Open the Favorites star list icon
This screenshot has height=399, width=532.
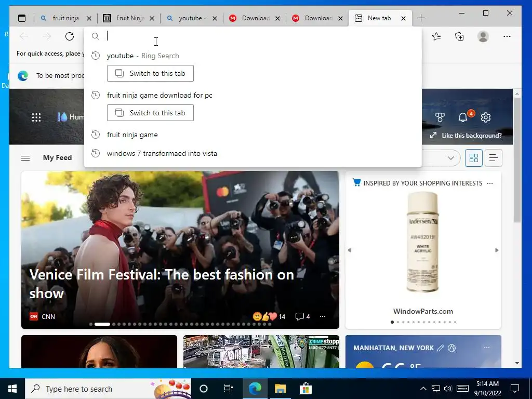tap(436, 36)
